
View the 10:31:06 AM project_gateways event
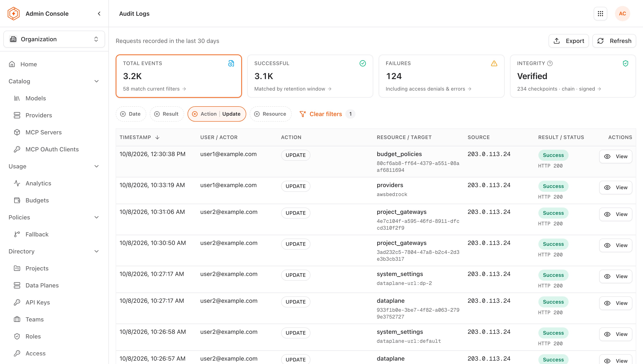(x=616, y=214)
